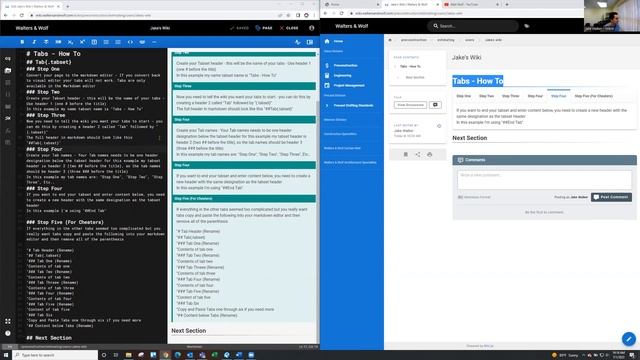
Task: Open page history icon near Last Edited By
Action: pos(439,126)
